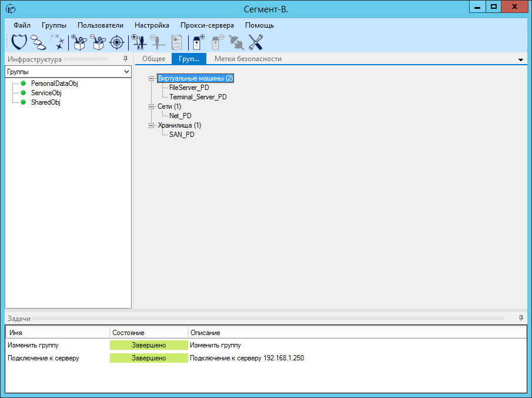The height and width of the screenshot is (398, 532).
Task: Collapse the Сети (1) node
Action: (x=151, y=106)
